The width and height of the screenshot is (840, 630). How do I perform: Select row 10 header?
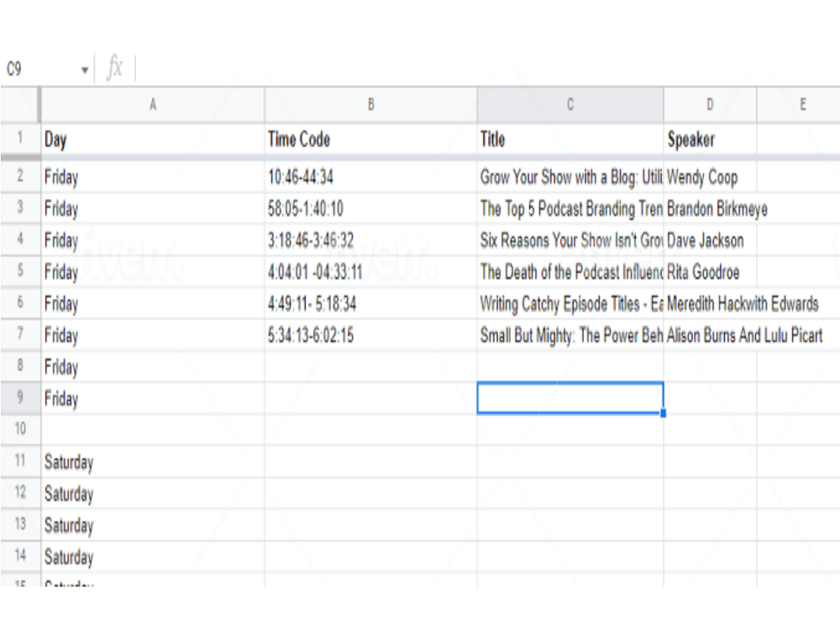coord(20,429)
